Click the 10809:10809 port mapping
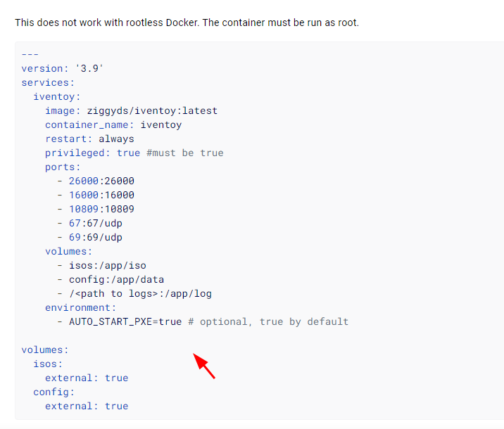The width and height of the screenshot is (504, 429). (x=101, y=209)
